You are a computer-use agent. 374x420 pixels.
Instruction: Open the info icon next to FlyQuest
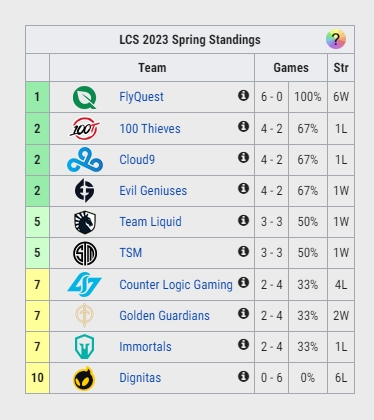point(243,95)
